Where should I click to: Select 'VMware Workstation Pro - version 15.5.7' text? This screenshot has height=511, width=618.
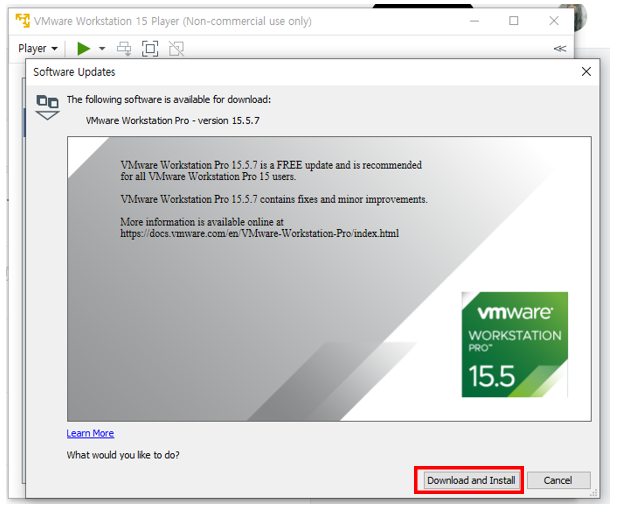click(x=173, y=121)
